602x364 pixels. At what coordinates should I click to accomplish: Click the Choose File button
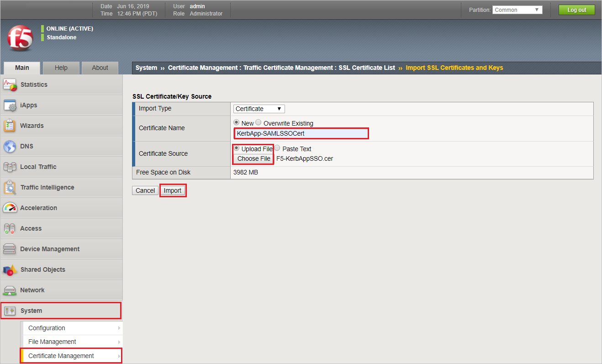pos(254,158)
